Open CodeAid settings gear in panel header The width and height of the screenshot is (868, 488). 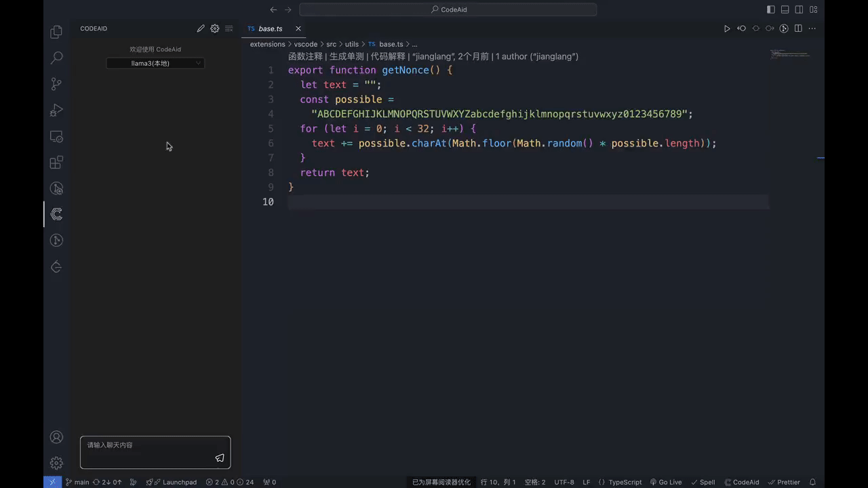tap(215, 28)
